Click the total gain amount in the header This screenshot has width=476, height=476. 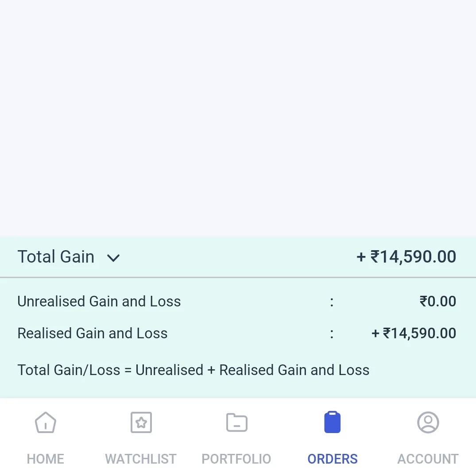click(406, 257)
